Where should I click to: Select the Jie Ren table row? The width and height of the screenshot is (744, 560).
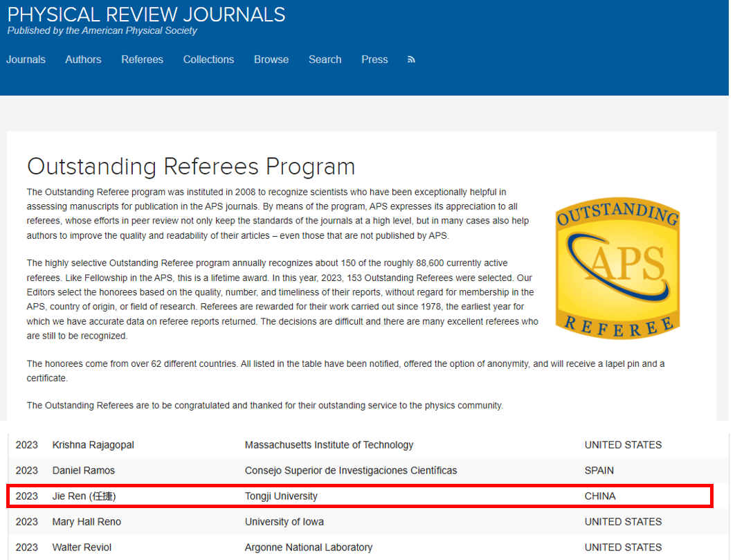[359, 496]
